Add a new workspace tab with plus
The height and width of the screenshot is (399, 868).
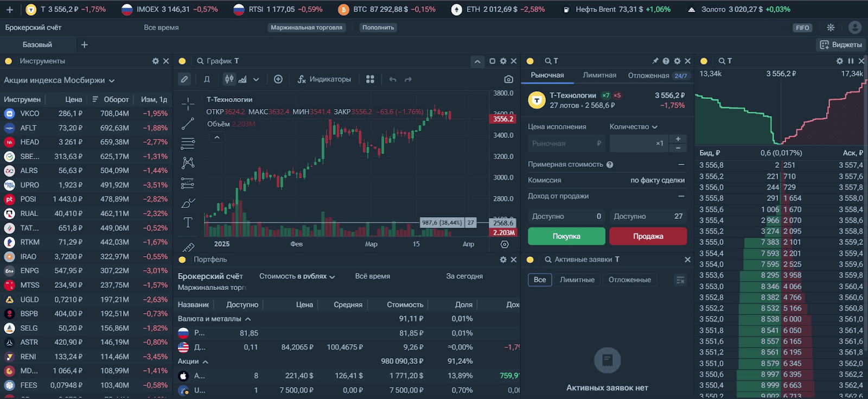(84, 45)
